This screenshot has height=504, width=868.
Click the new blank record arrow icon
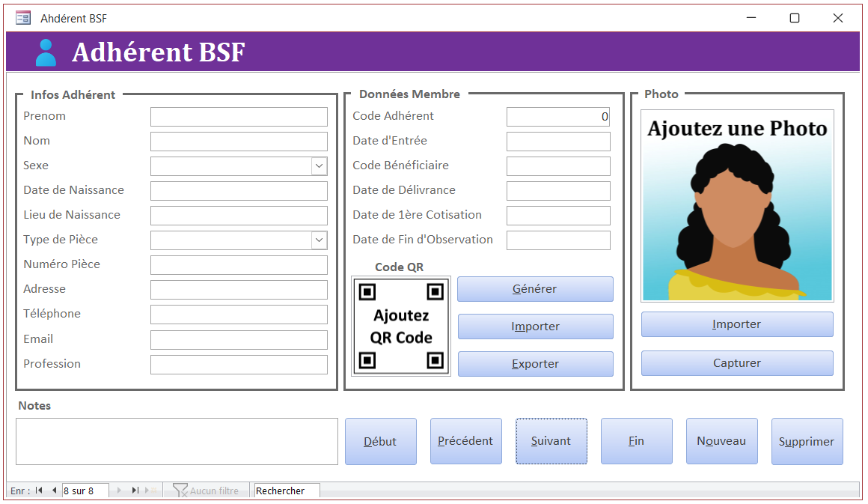click(150, 491)
